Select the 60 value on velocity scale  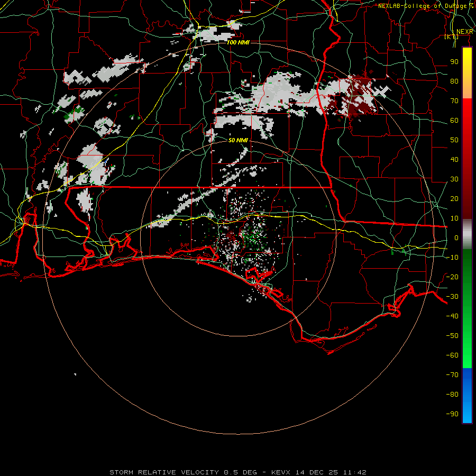454,121
